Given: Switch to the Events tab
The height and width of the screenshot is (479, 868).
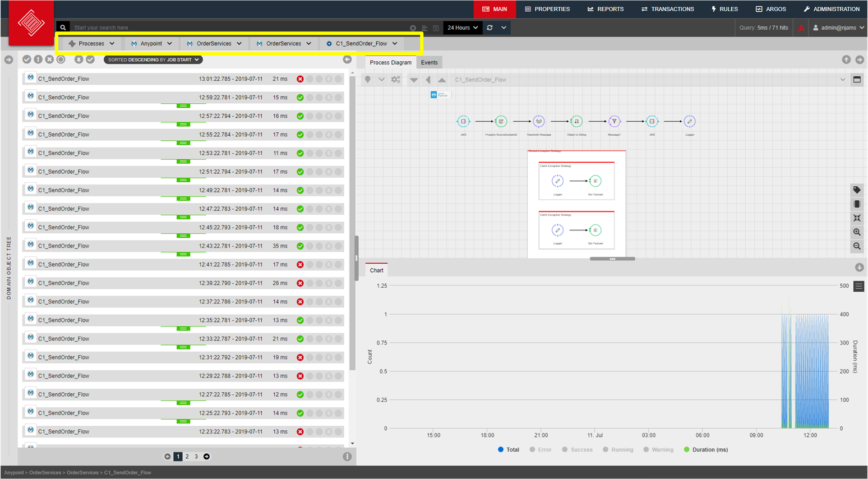Looking at the screenshot, I should [430, 62].
